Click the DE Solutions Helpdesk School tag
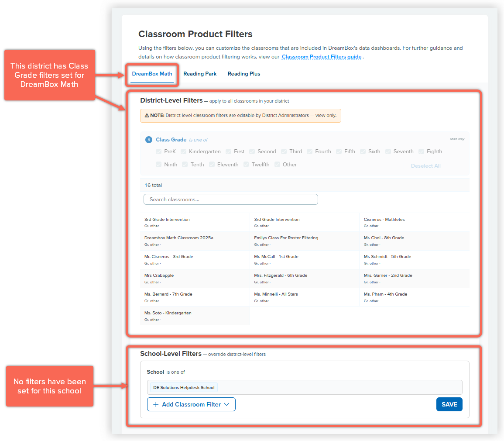This screenshot has height=441, width=504. [184, 388]
